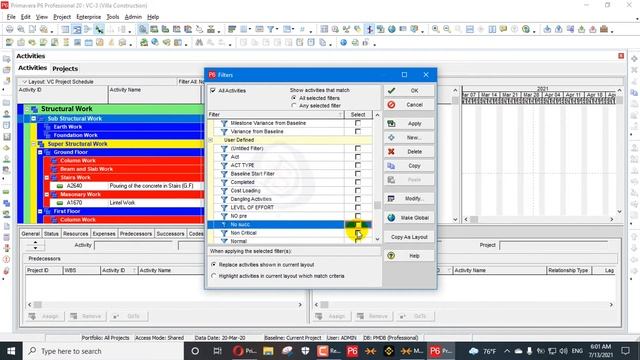Click the Find binoculars toolbar icon
Screen dimensions: 640x360
pyautogui.click(x=199, y=42)
